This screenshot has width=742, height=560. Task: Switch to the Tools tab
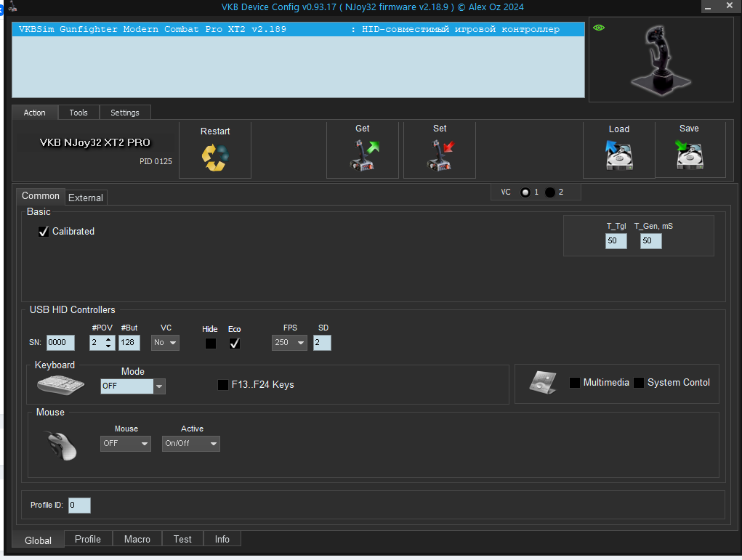78,113
